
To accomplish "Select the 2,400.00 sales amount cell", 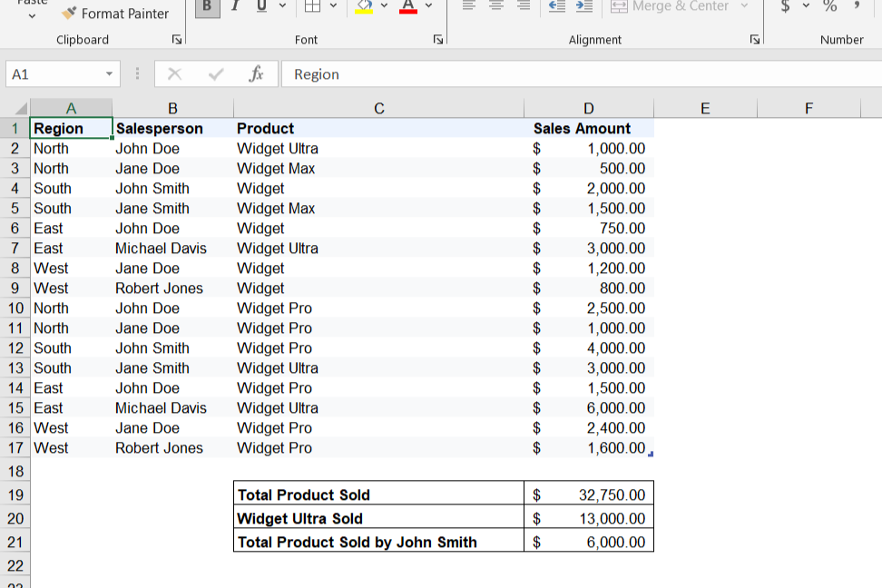I will (x=588, y=428).
